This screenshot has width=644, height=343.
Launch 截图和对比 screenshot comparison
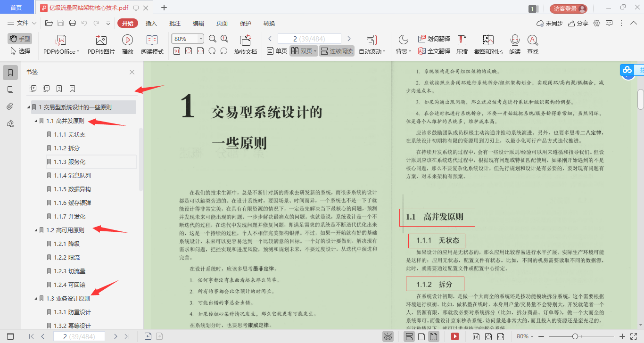[487, 45]
